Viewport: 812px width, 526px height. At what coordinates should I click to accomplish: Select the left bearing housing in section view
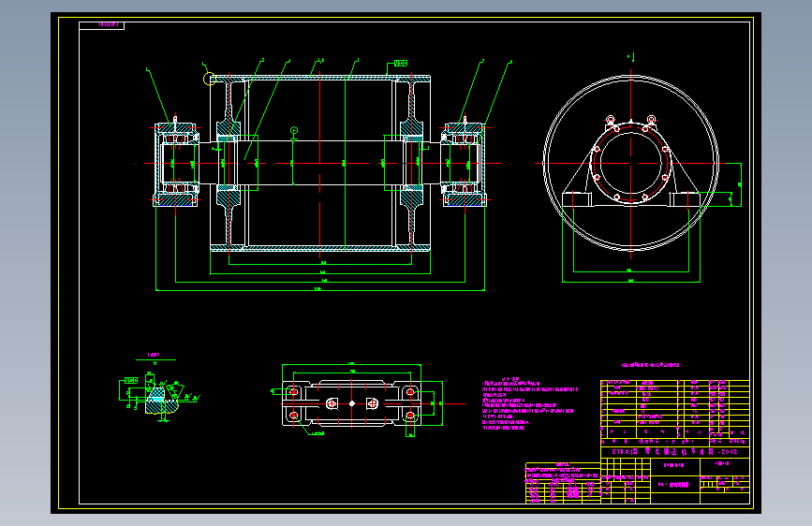(176, 164)
